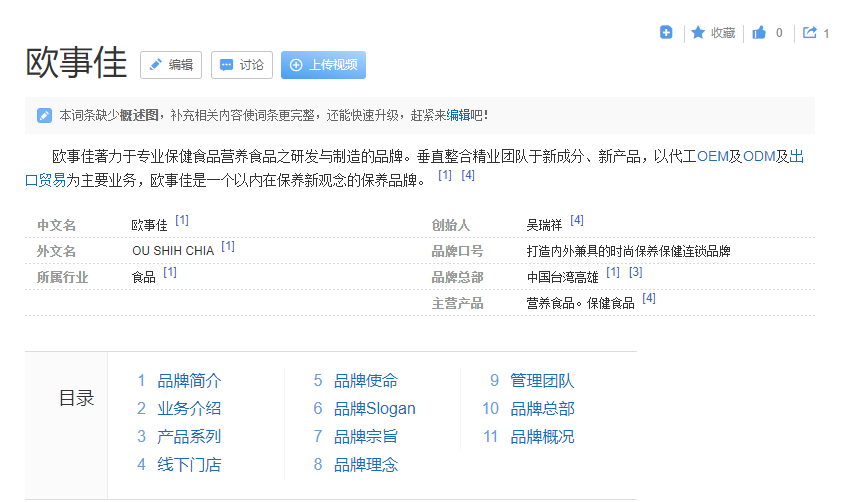The height and width of the screenshot is (502, 841).
Task: Click reference [4] next to 吴瑞祥
Action: point(577,220)
